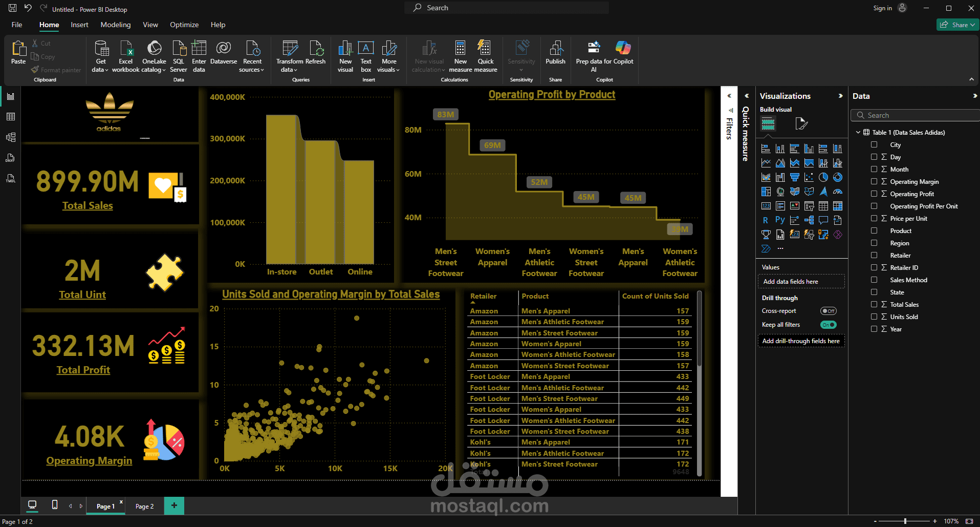Expand the Filters pane
Viewport: 980px width, 527px height.
(729, 96)
